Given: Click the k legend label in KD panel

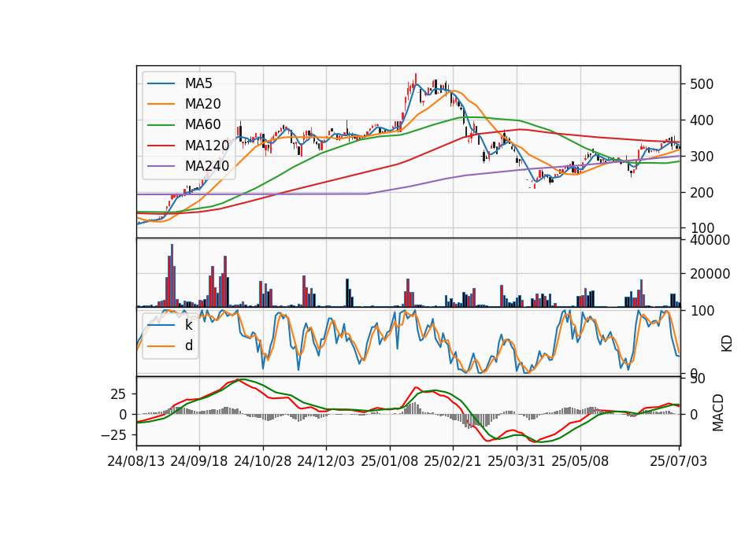Looking at the screenshot, I should (188, 325).
